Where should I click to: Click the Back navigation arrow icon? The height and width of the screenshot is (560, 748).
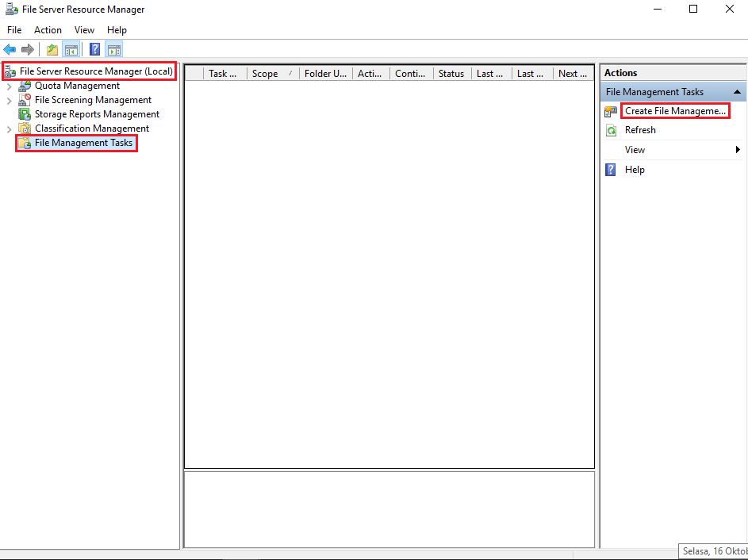[10, 49]
